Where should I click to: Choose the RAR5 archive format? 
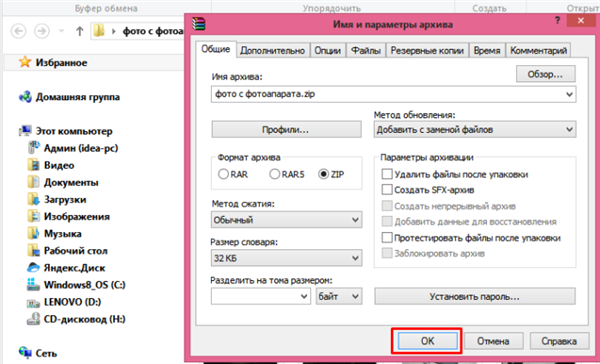287,175
